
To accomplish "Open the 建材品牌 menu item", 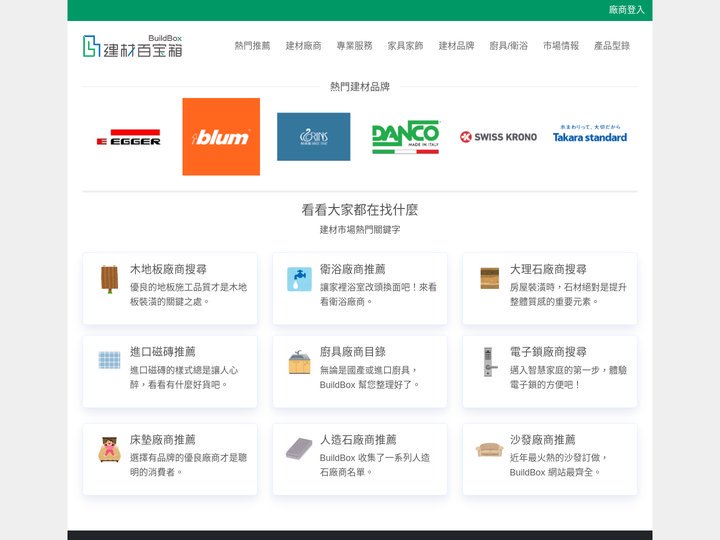I will click(456, 45).
